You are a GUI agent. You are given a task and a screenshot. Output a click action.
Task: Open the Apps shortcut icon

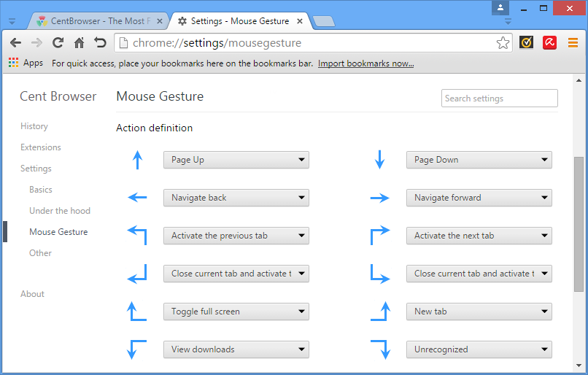26,63
